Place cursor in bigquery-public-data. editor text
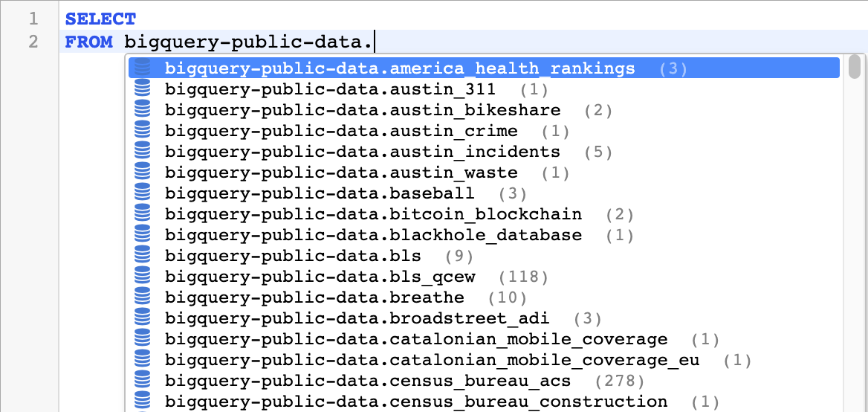The width and height of the screenshot is (868, 412). tap(249, 42)
